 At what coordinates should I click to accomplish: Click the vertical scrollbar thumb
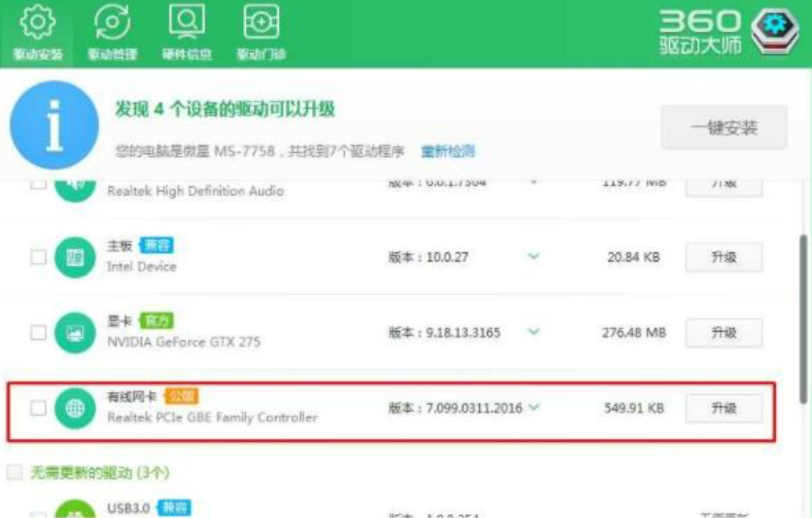point(803,319)
